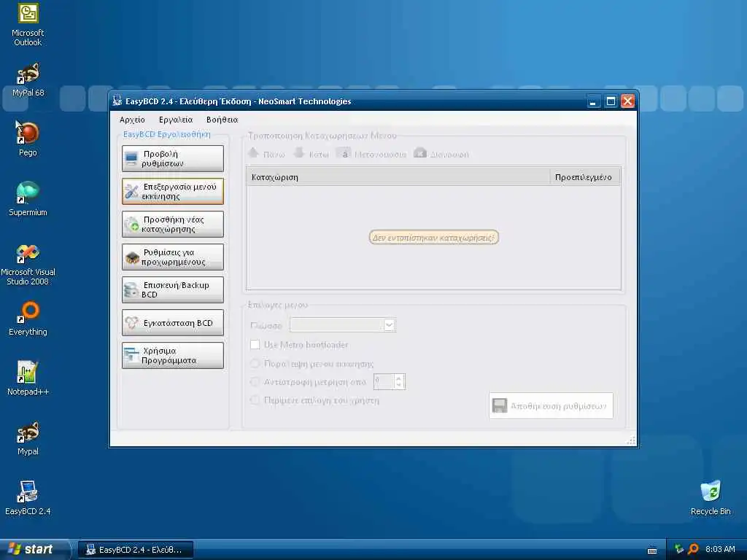Launch the Mypal desktop shortcut

pyautogui.click(x=28, y=438)
